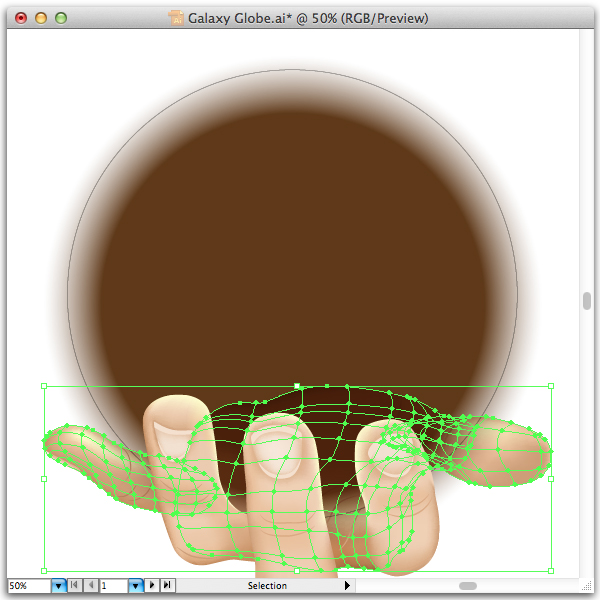Click the artboard number field
600x600 pixels.
114,585
